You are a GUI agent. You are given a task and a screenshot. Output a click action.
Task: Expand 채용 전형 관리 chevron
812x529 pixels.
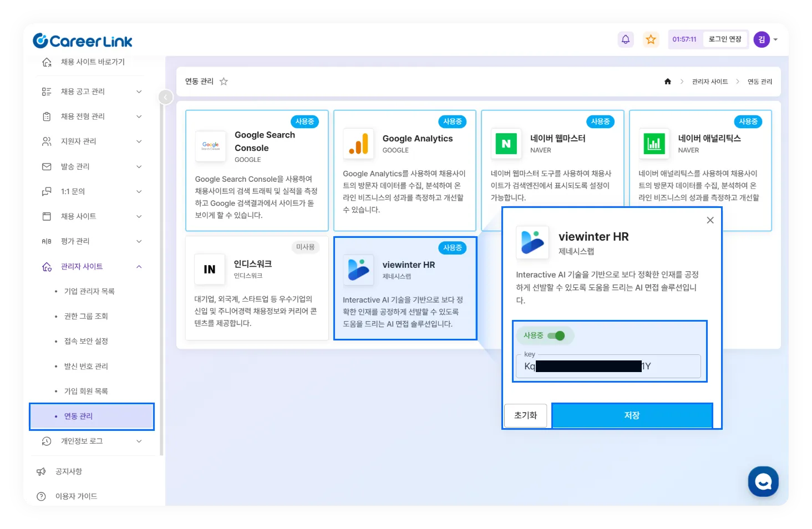click(x=139, y=116)
